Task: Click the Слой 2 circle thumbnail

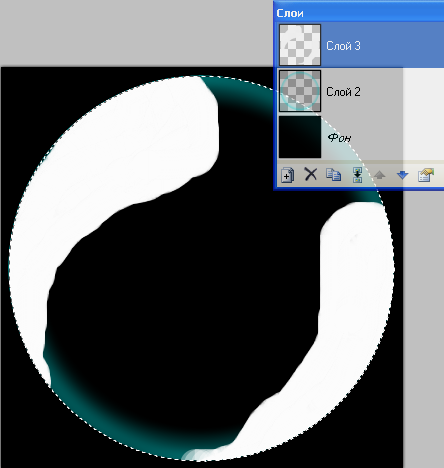Action: 300,91
